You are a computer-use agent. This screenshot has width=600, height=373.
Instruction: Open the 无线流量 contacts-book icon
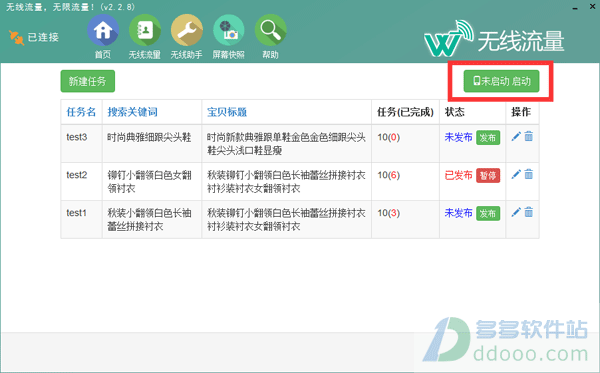pos(145,31)
